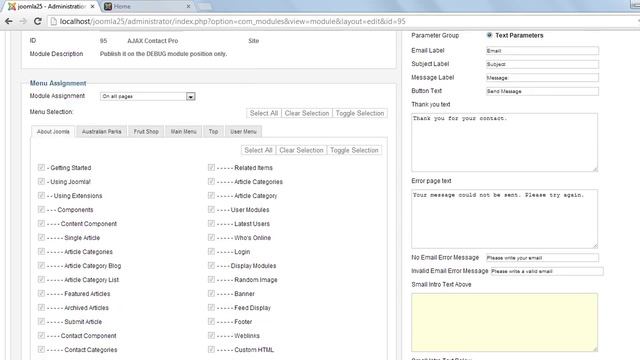This screenshot has height=360, width=640.
Task: Toggle the Content Component checkbox
Action: click(41, 223)
